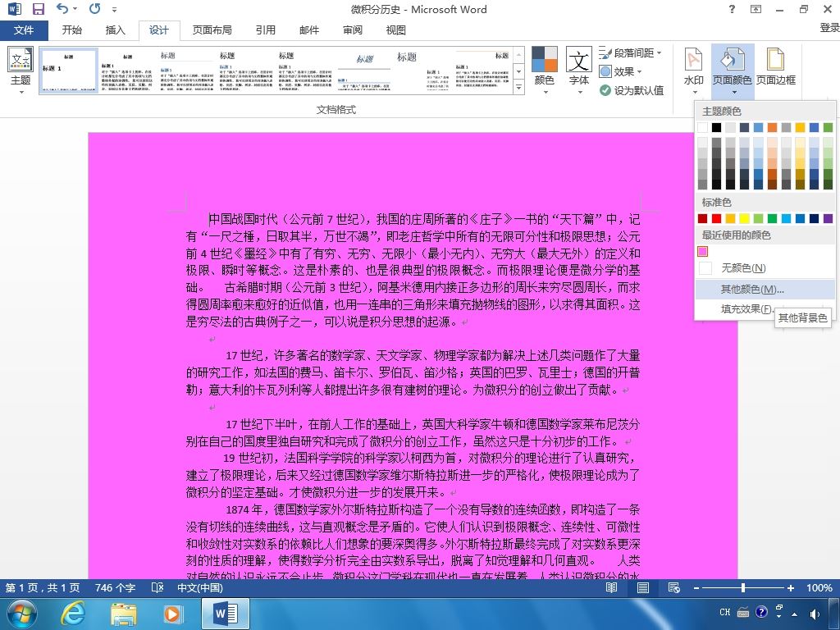The width and height of the screenshot is (840, 630).
Task: Select the italic blue 标题 style thumbnail
Action: (x=363, y=71)
